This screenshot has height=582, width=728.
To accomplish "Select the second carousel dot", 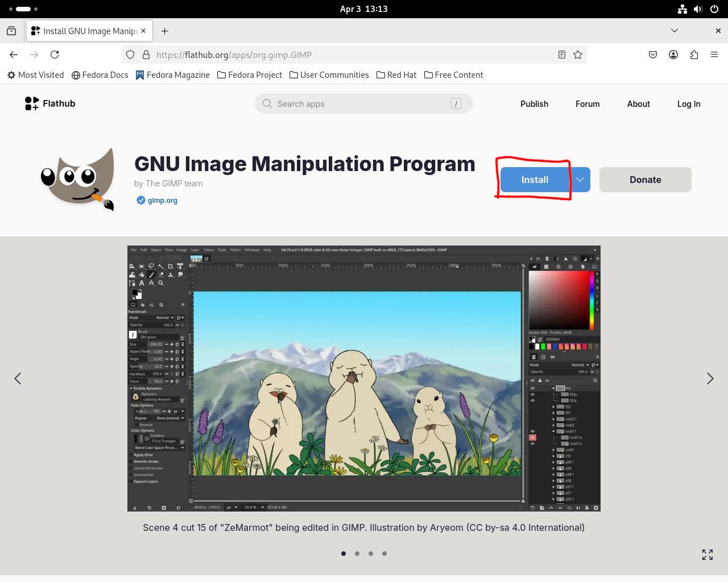I will pyautogui.click(x=357, y=554).
